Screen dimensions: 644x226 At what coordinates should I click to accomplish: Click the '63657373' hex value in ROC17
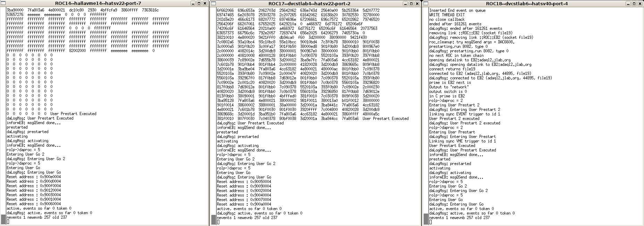click(225, 33)
